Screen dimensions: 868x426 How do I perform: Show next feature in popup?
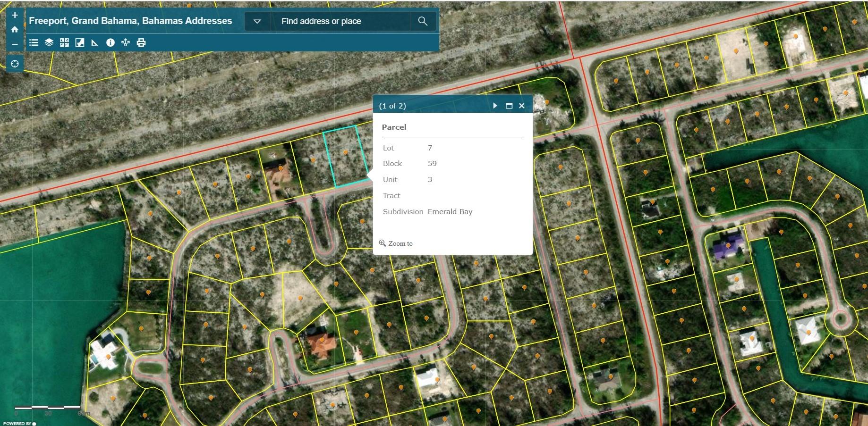[x=495, y=106]
